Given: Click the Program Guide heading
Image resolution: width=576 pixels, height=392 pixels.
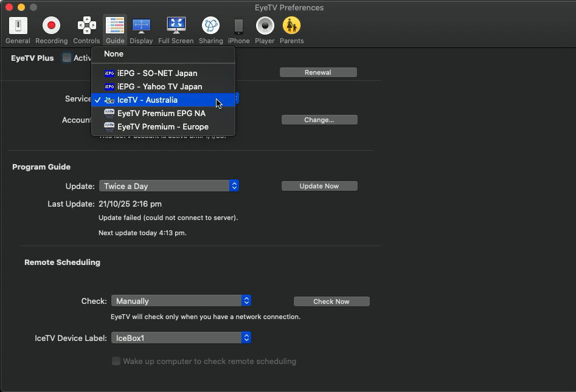Looking at the screenshot, I should (x=41, y=167).
